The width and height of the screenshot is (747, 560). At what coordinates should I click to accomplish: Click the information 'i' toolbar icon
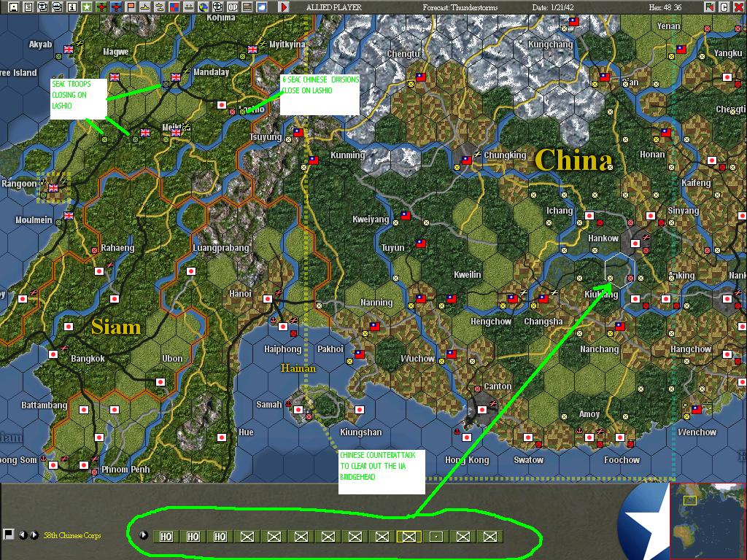pyautogui.click(x=72, y=7)
